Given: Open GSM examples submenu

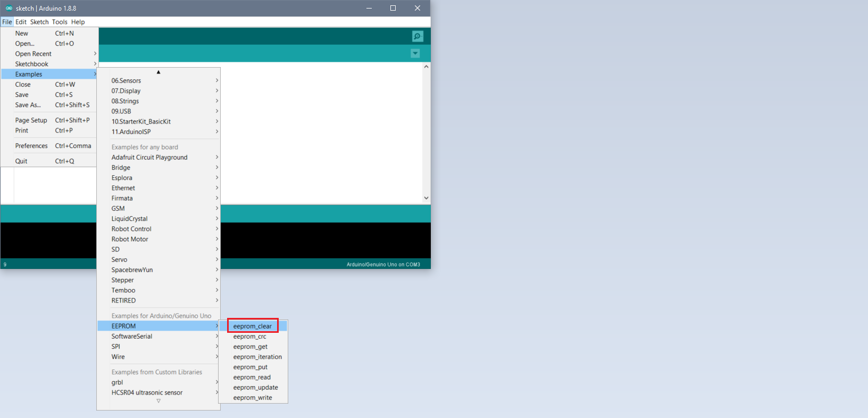Looking at the screenshot, I should click(158, 208).
